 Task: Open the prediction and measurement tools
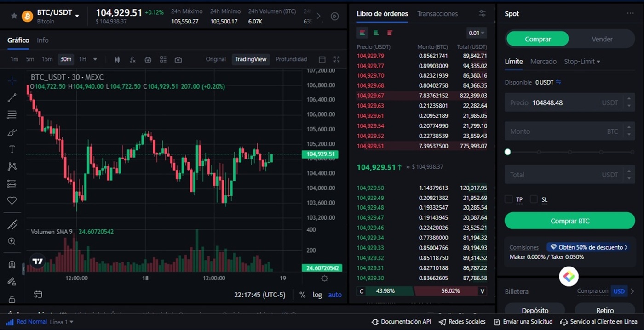[x=12, y=184]
